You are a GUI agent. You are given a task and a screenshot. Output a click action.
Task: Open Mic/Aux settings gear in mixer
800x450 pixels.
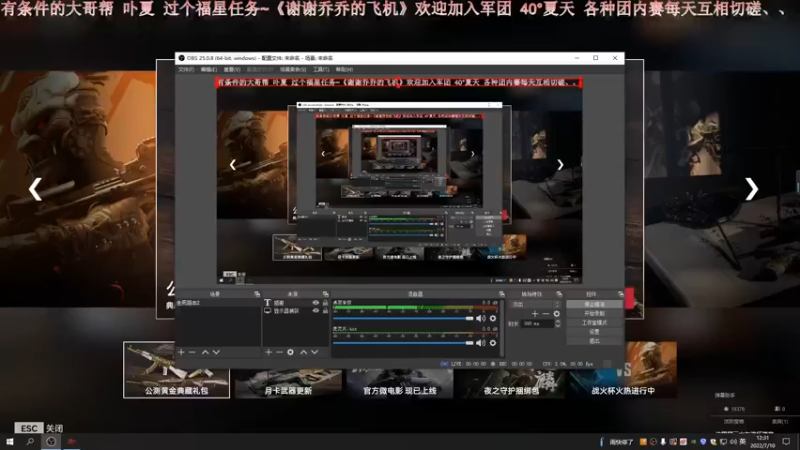click(x=493, y=343)
